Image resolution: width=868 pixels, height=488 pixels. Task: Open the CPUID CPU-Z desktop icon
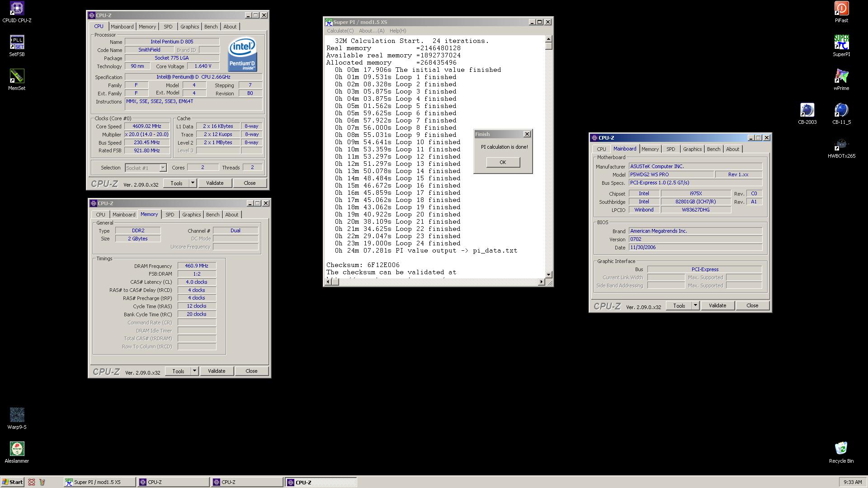pos(17,12)
